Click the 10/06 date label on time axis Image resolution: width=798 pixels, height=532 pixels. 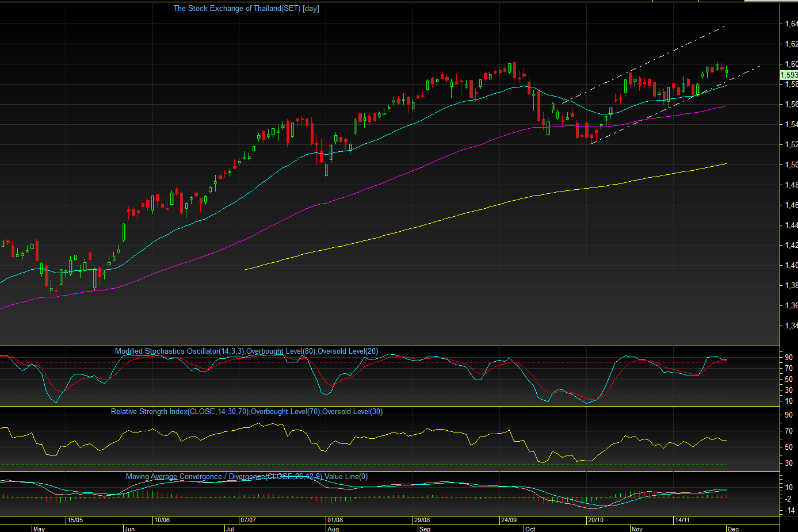point(162,520)
